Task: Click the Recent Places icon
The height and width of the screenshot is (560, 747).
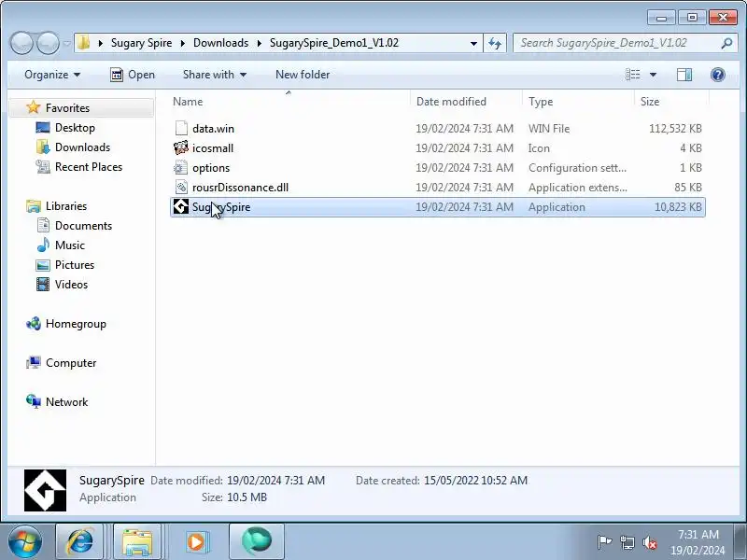Action: point(43,167)
